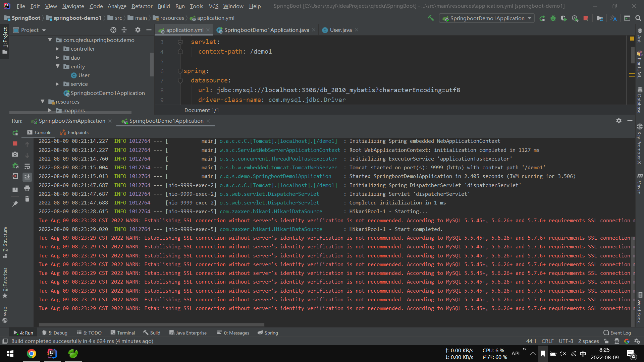Open the Windows Start menu
The height and width of the screenshot is (362, 644).
click(10, 354)
